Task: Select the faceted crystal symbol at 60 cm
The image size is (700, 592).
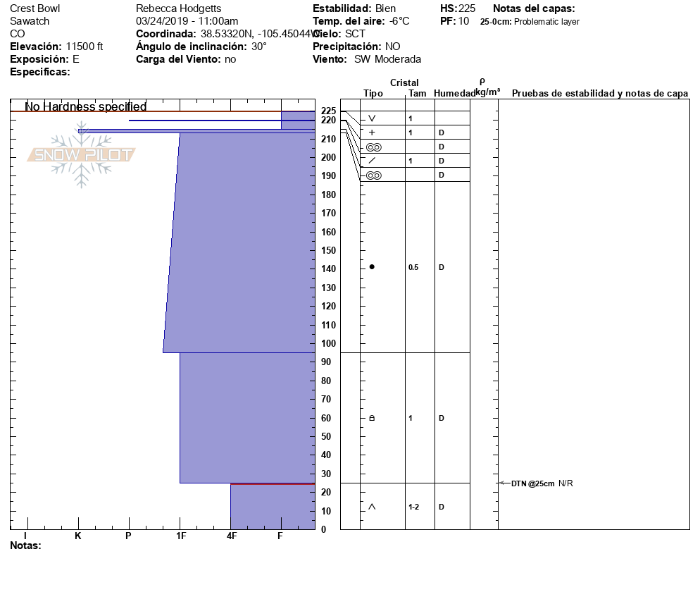Action: coord(372,418)
